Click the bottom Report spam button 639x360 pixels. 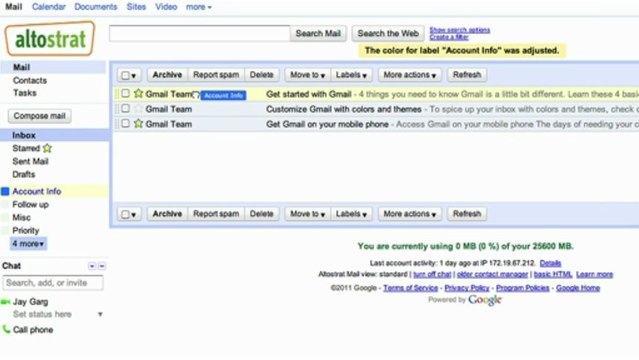click(216, 214)
